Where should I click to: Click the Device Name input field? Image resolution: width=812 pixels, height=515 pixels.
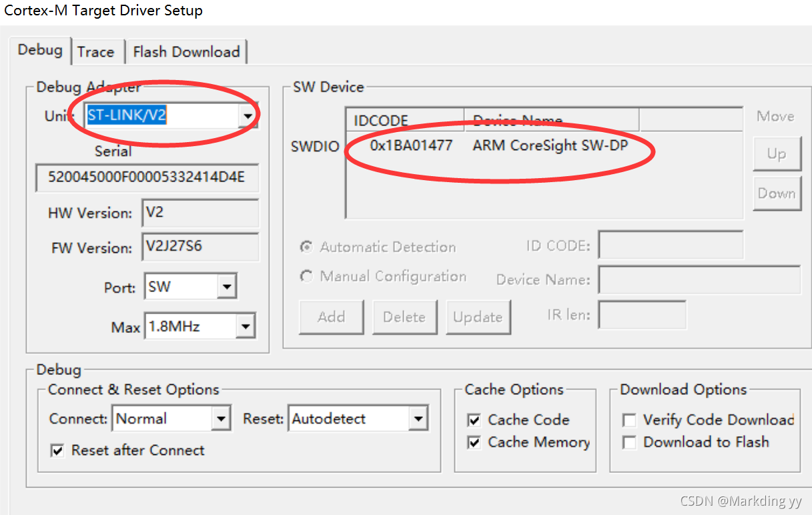click(x=699, y=280)
